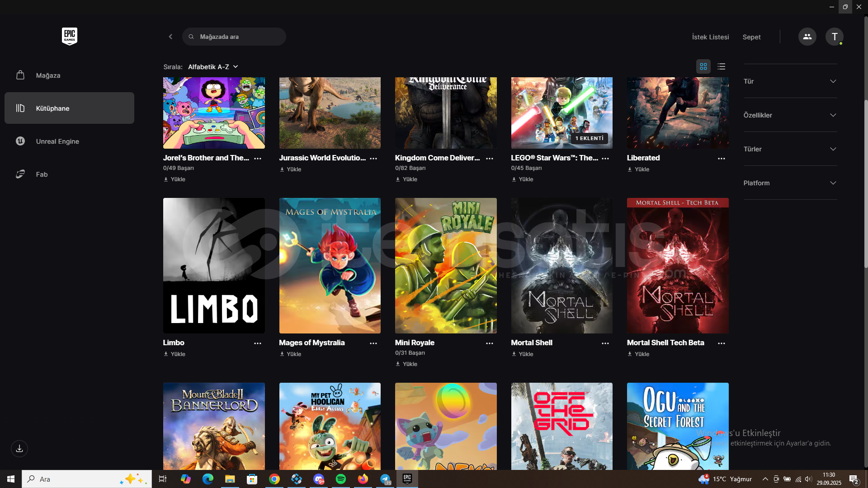Open the profile avatar T menu
Viewport: 868px width, 488px height.
834,37
